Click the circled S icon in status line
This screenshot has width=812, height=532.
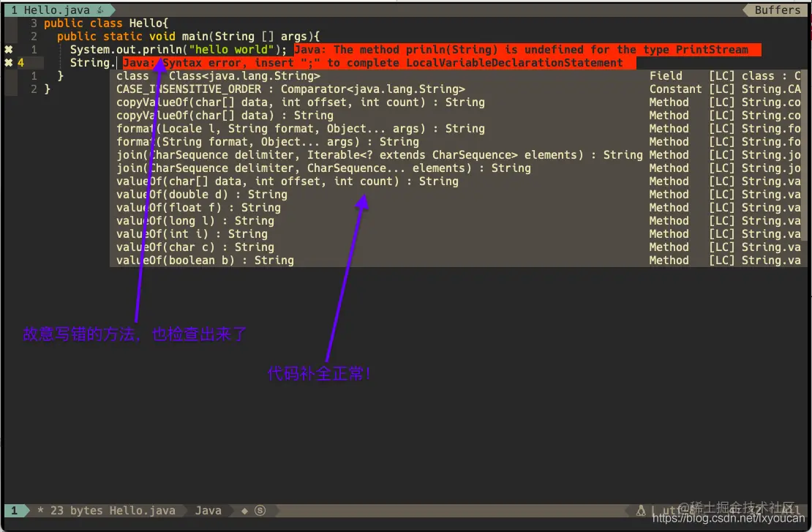tap(260, 511)
